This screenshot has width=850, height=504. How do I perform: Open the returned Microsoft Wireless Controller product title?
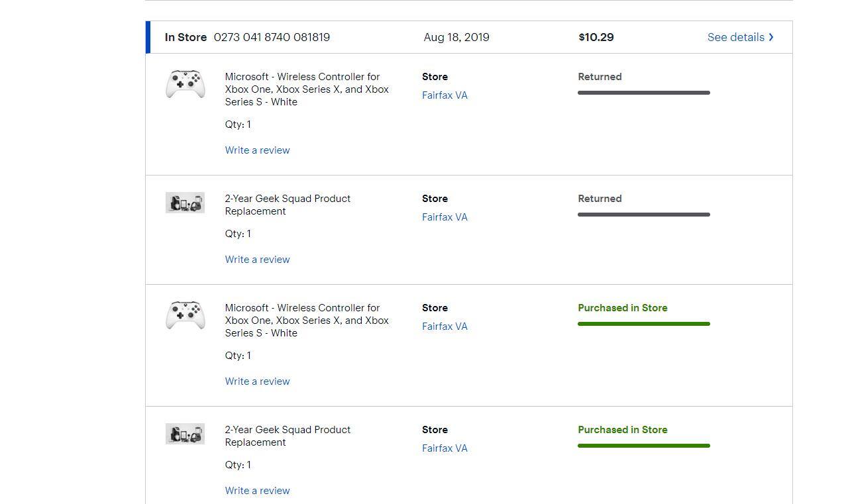(x=306, y=89)
